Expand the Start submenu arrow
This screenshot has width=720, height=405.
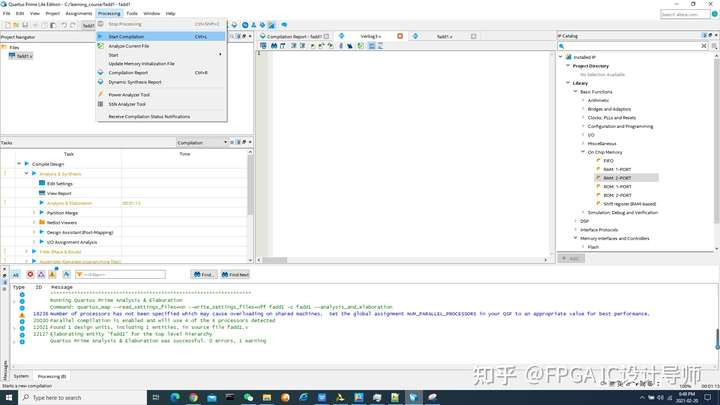[x=220, y=55]
